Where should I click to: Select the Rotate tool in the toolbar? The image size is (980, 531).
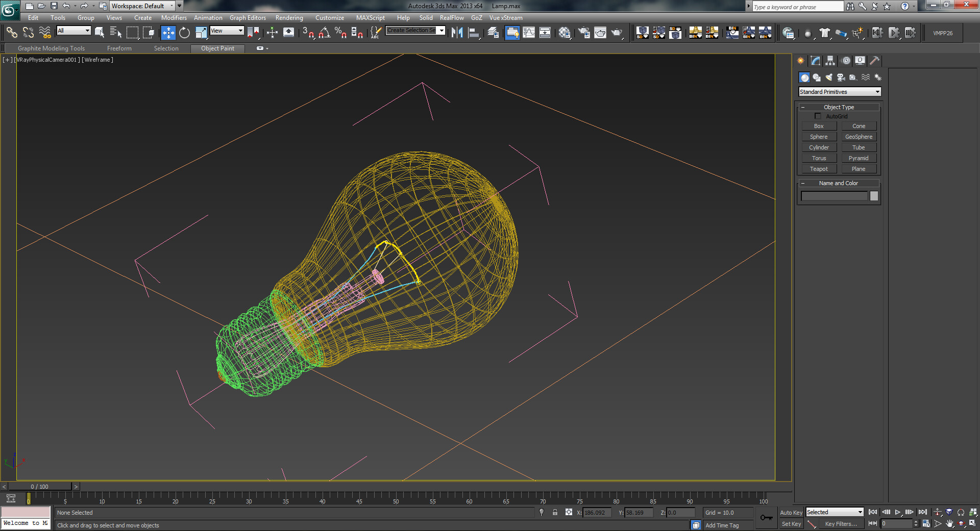184,33
